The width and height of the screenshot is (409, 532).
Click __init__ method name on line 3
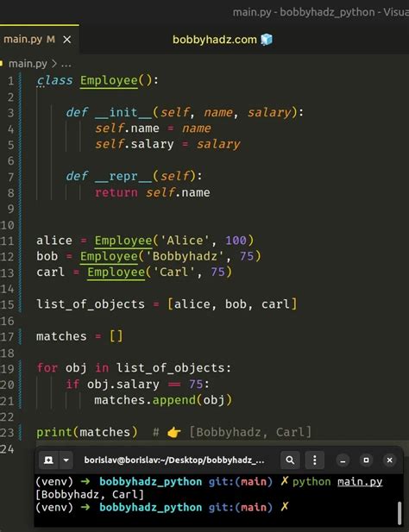123,113
